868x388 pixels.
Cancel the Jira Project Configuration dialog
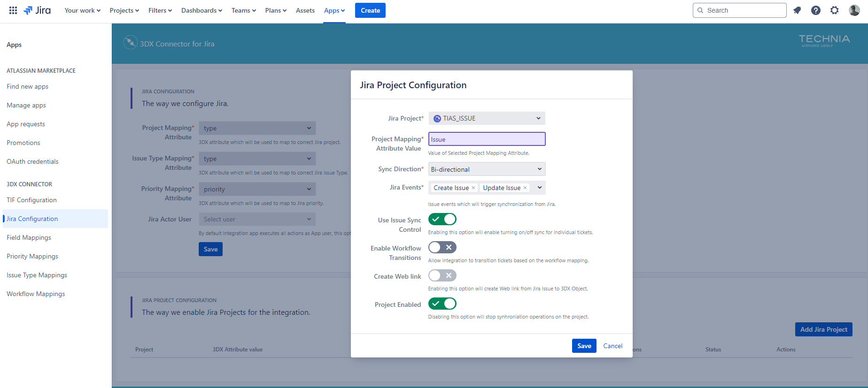click(x=612, y=346)
